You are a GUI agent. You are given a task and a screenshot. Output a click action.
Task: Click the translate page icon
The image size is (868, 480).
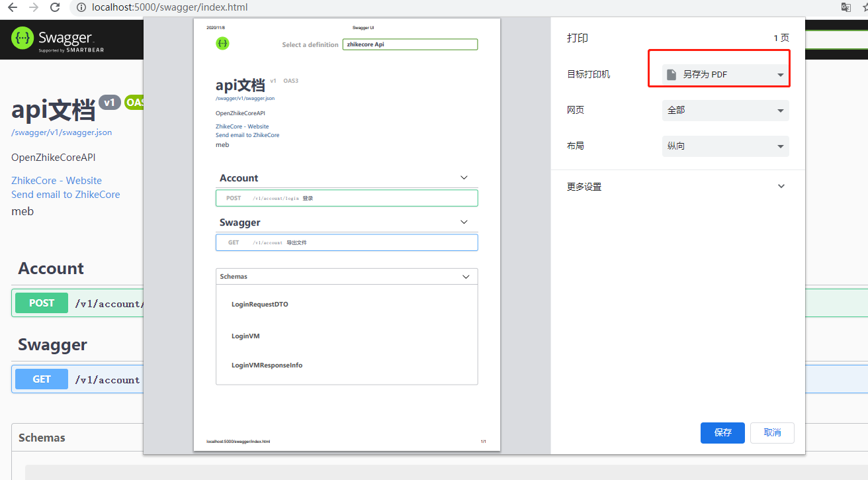click(x=846, y=7)
